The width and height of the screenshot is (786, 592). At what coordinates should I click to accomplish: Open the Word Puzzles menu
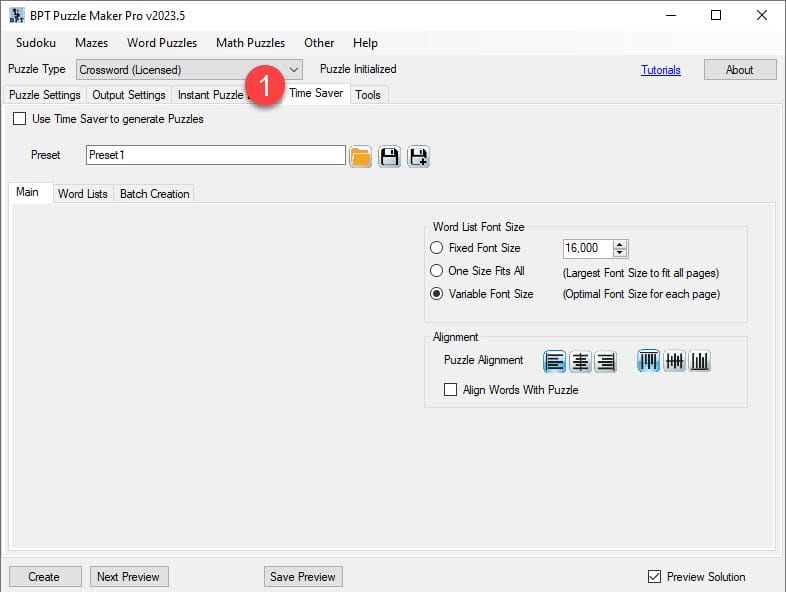[x=162, y=43]
